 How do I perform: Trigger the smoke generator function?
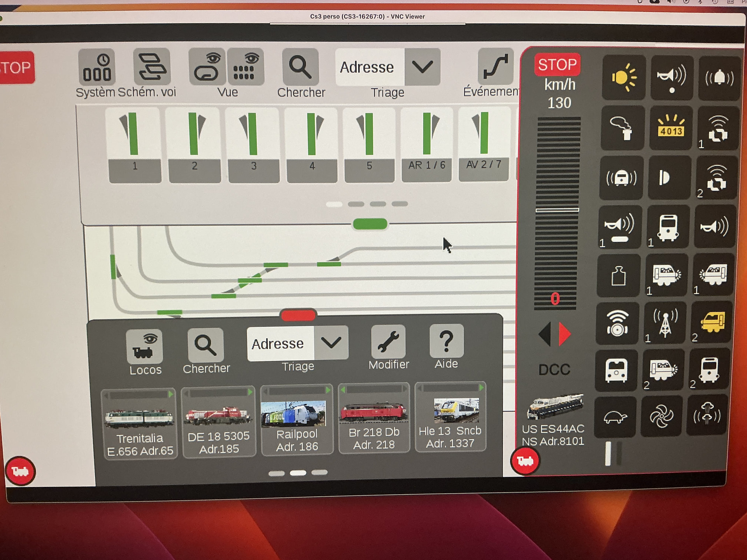(x=622, y=128)
